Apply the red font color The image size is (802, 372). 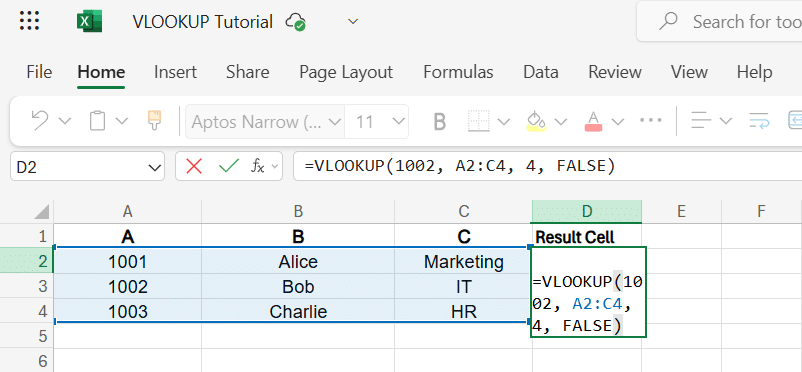(x=593, y=121)
